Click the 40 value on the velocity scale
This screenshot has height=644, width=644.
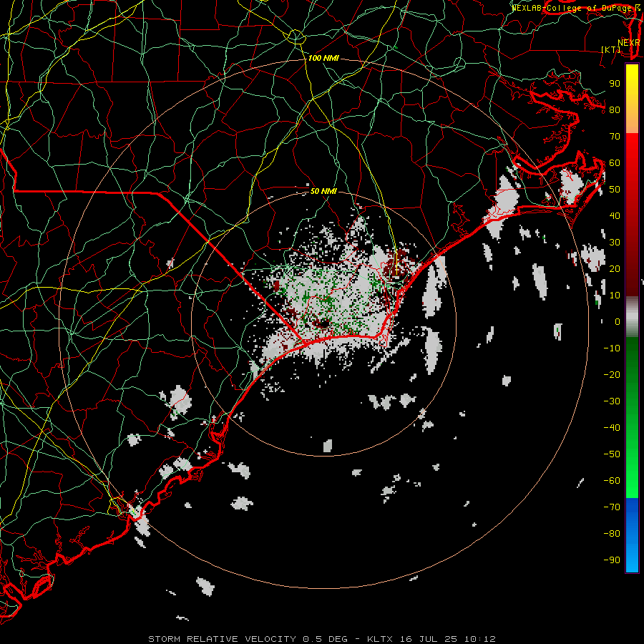615,216
